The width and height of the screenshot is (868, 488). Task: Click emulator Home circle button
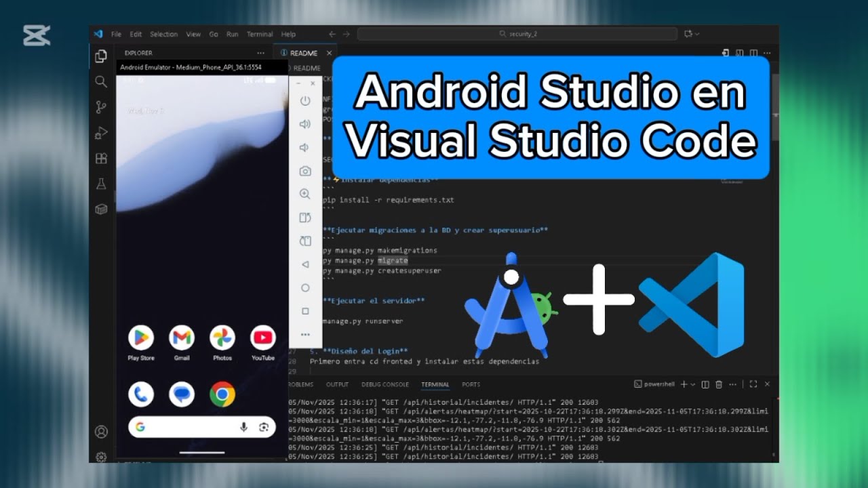(305, 288)
